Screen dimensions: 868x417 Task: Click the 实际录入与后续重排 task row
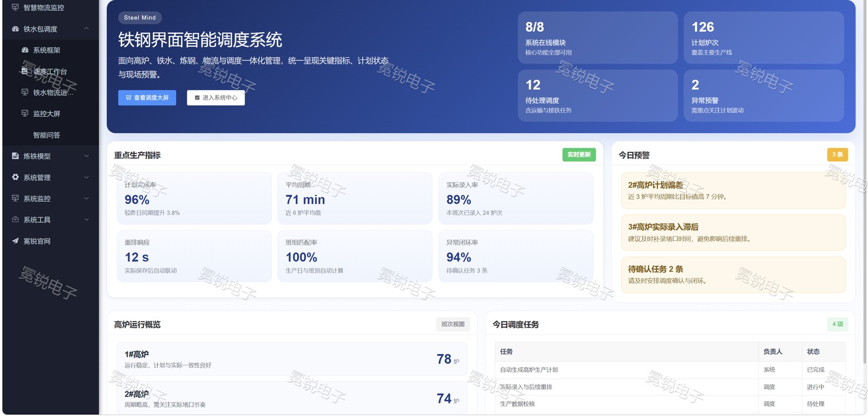(x=670, y=387)
